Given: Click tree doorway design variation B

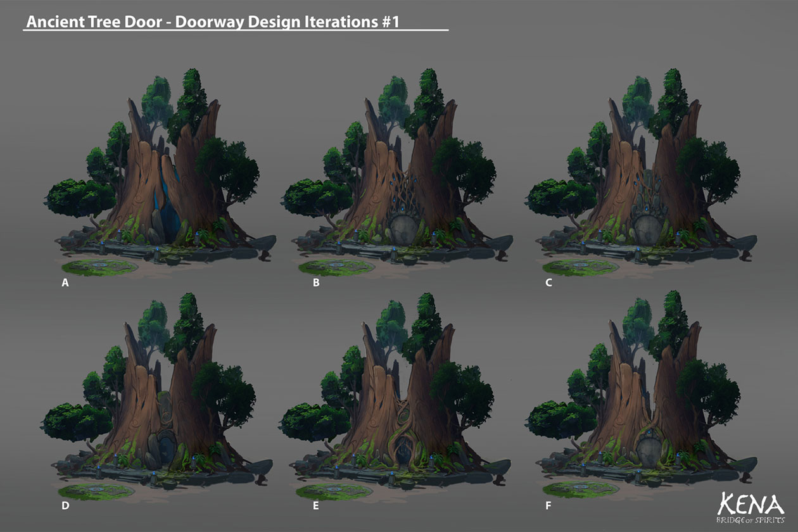Looking at the screenshot, I should (397, 172).
